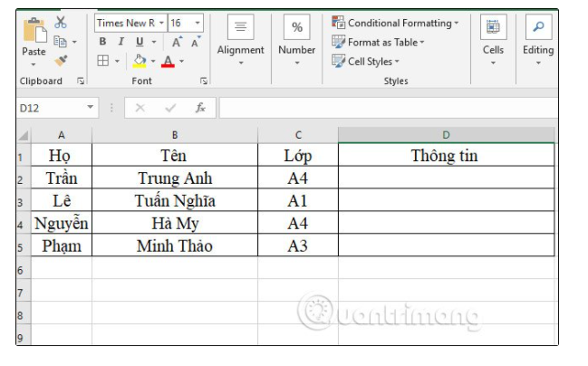The height and width of the screenshot is (366, 588).
Task: Expand the font name dropdown
Action: [161, 23]
